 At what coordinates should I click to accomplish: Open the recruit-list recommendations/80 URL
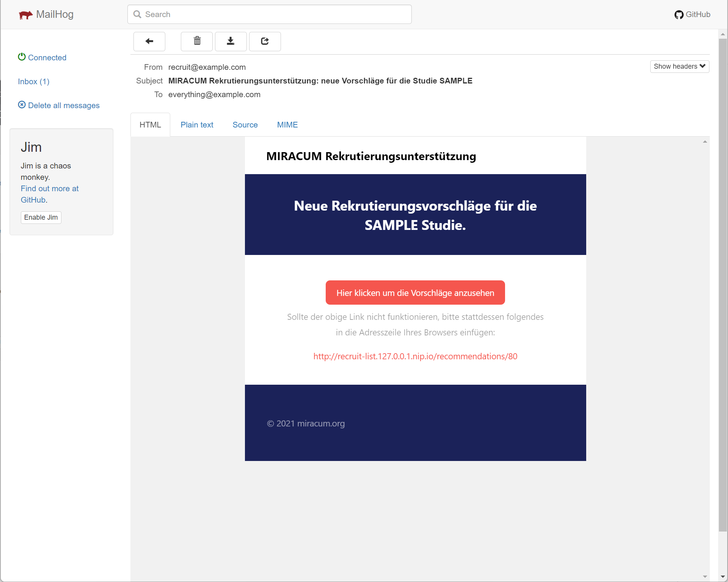(x=415, y=356)
